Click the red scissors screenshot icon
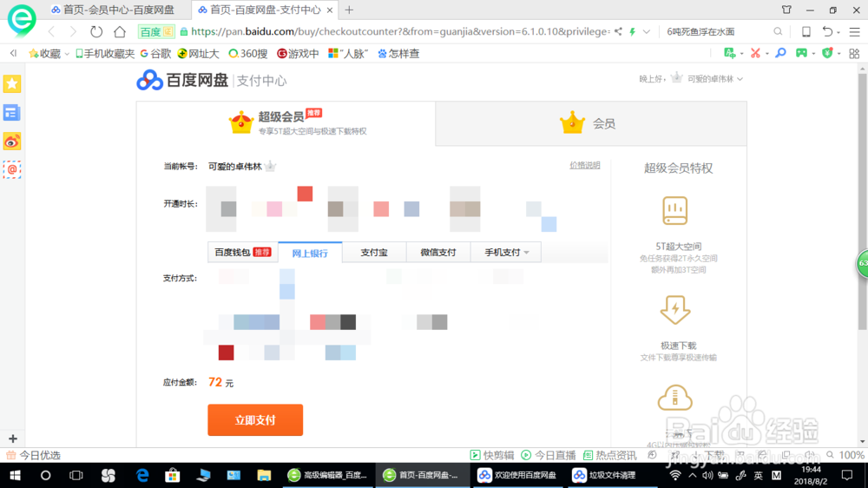868x488 pixels. pyautogui.click(x=755, y=53)
